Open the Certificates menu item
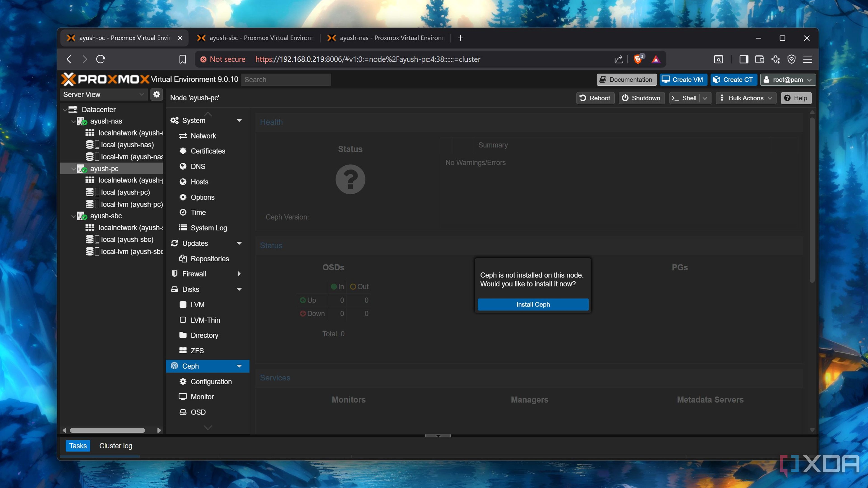The width and height of the screenshot is (868, 488). tap(208, 151)
